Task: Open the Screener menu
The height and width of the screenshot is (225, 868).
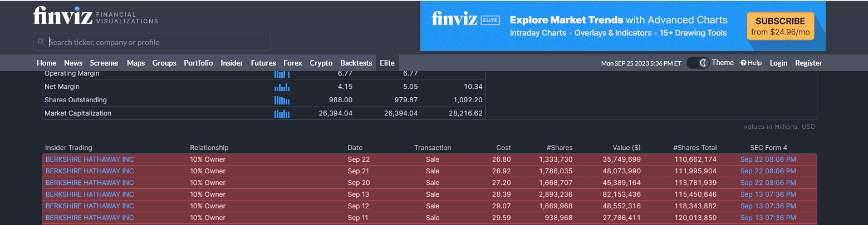Action: [x=105, y=63]
